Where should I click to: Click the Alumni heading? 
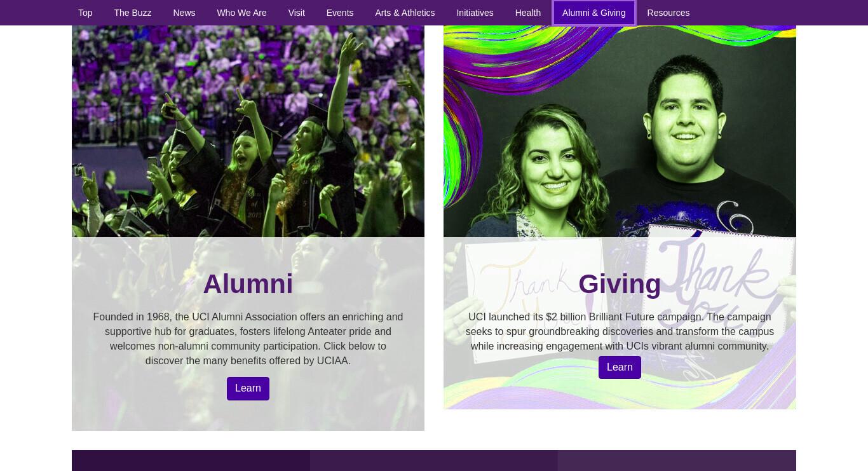click(x=248, y=283)
